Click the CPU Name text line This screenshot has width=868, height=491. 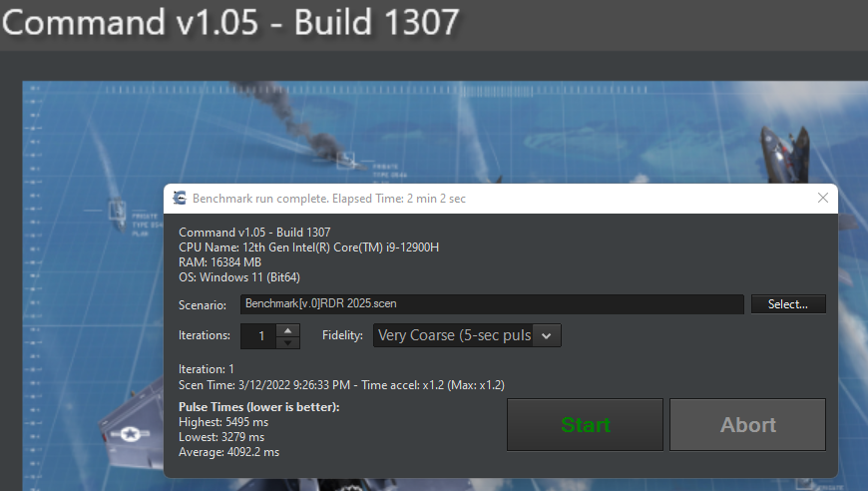pos(308,247)
